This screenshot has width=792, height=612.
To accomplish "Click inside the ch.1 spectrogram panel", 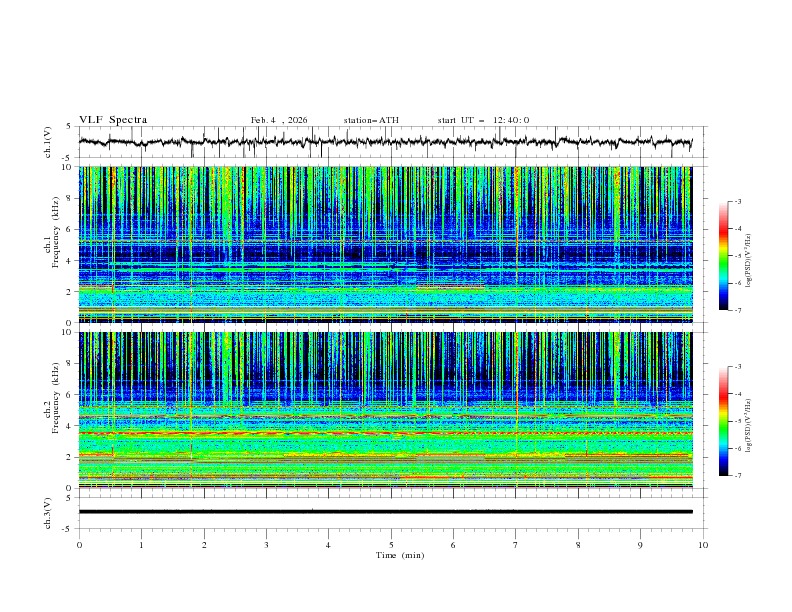I will (390, 244).
